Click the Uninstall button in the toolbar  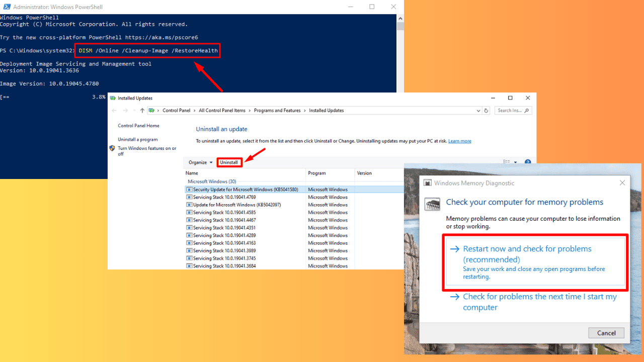click(x=229, y=162)
